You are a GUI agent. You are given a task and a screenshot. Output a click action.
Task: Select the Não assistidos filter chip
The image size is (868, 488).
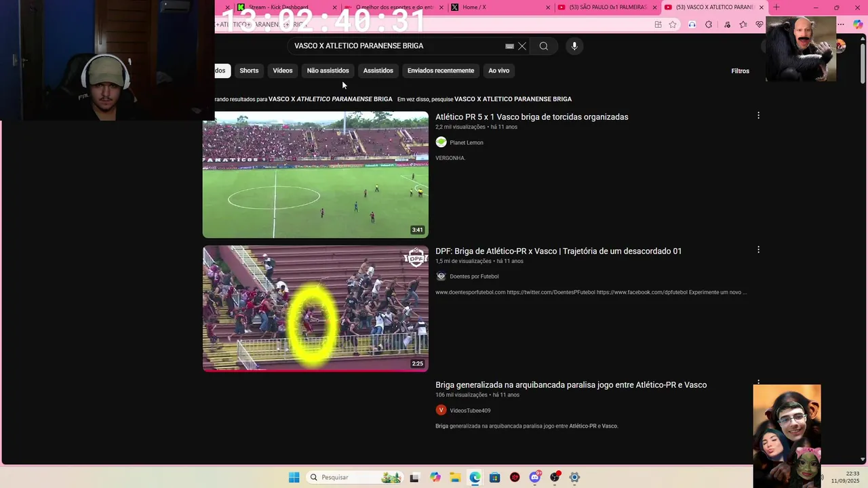pyautogui.click(x=328, y=70)
